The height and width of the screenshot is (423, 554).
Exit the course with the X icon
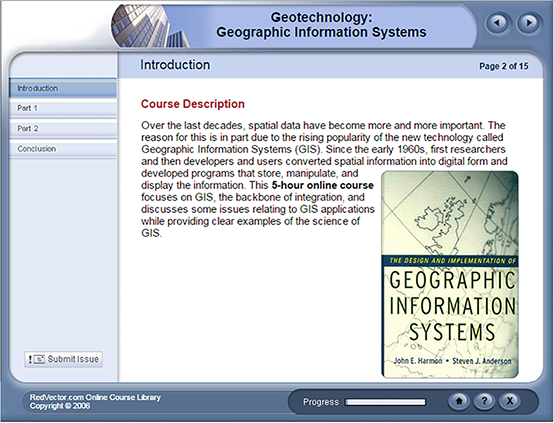tap(510, 401)
